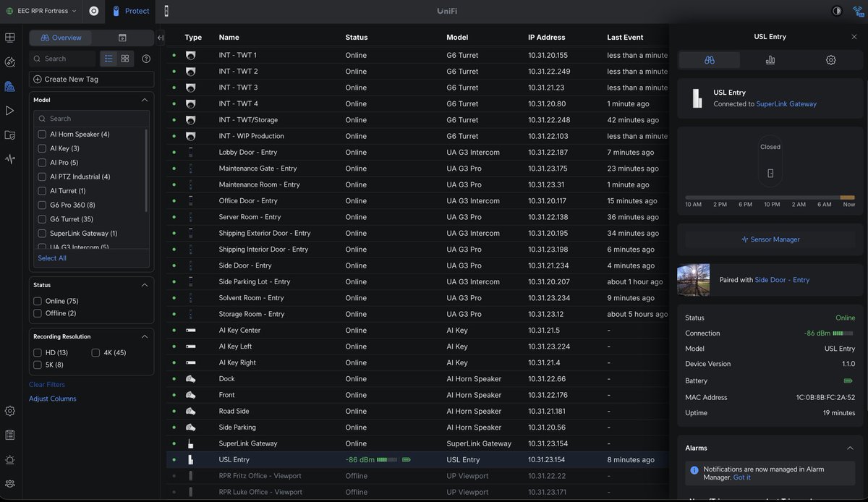Open the SuperLink Gateway link
Screen dimensions: 868x502
[x=786, y=104]
